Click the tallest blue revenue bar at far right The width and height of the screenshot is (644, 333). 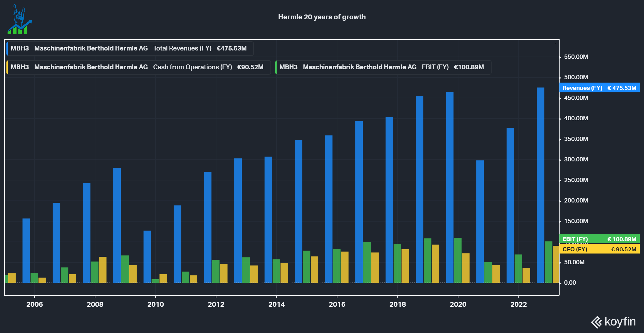tap(540, 185)
